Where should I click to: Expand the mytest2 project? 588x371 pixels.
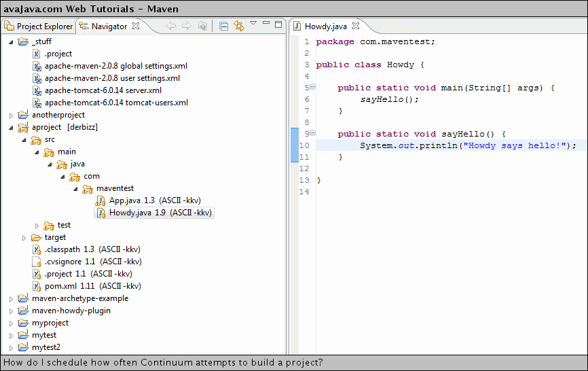[x=12, y=348]
